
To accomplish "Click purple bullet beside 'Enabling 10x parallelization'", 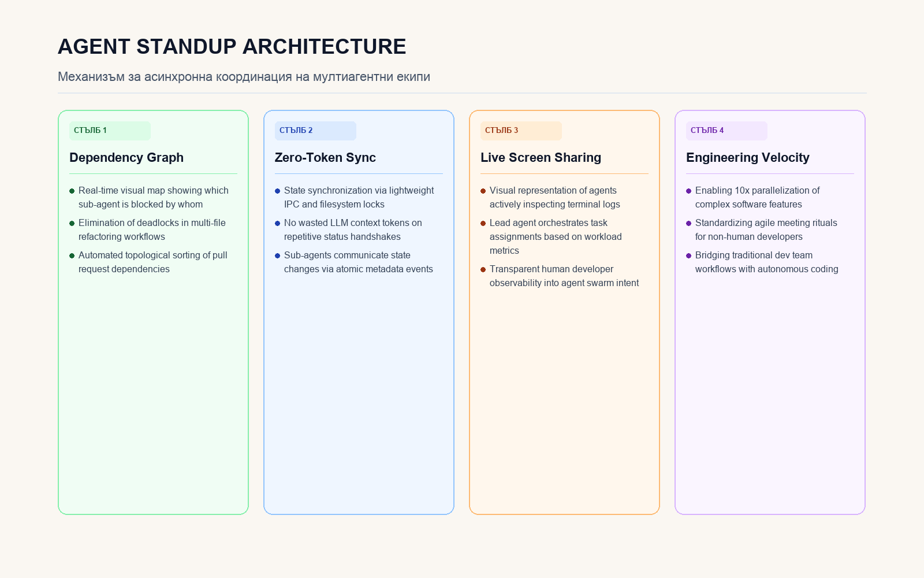I will [689, 191].
